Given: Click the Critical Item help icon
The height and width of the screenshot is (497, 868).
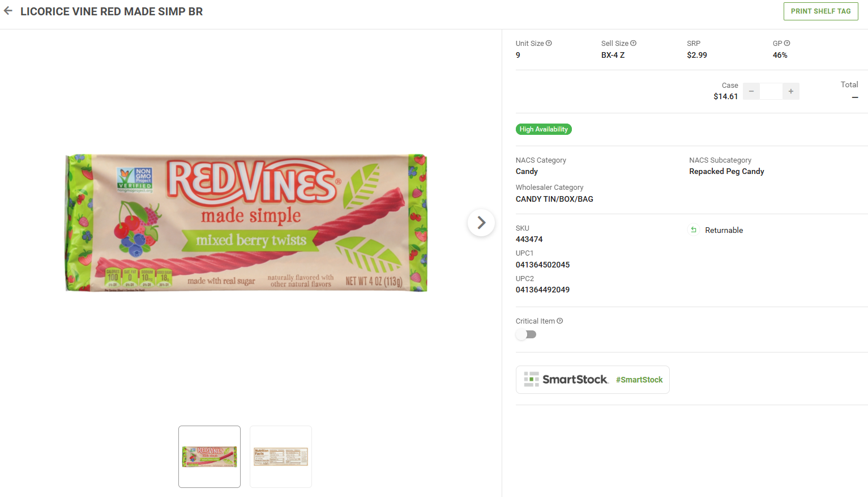Looking at the screenshot, I should (560, 321).
